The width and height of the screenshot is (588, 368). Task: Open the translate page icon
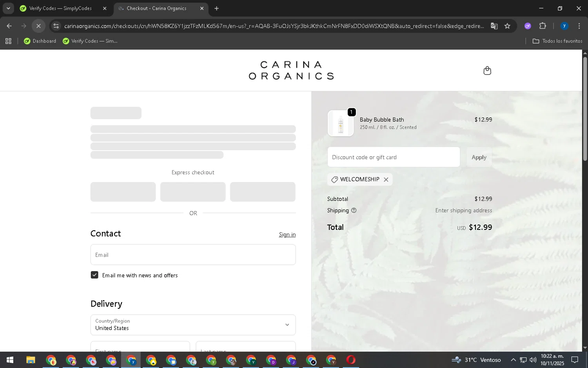tap(494, 26)
